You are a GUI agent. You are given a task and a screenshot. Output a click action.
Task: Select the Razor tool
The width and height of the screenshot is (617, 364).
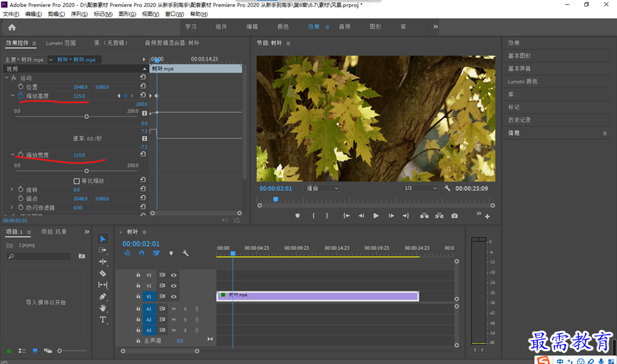103,274
